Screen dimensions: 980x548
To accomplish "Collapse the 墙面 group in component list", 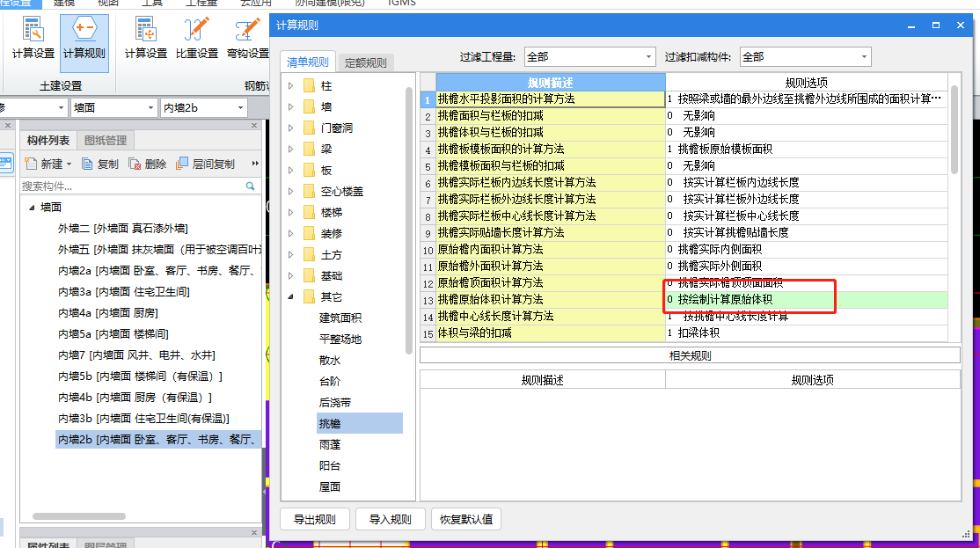I will tap(32, 208).
